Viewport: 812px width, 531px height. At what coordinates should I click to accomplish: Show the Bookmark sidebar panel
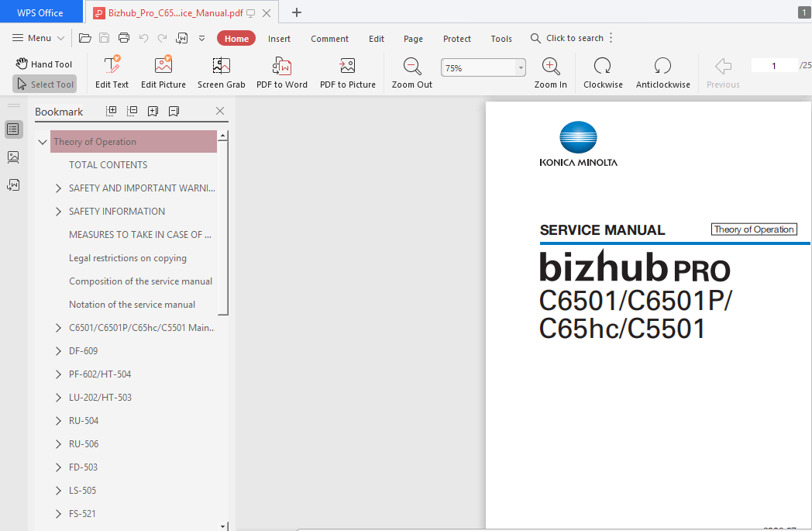click(13, 129)
